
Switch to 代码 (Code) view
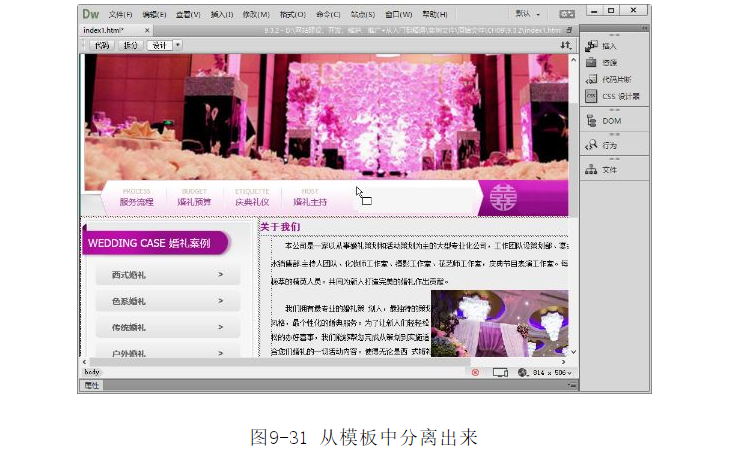click(x=101, y=45)
